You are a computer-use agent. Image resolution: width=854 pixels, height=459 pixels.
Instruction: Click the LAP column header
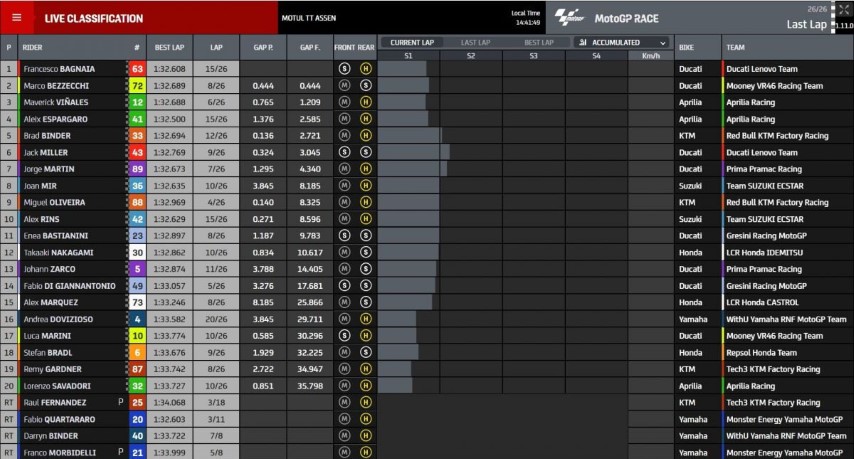[x=216, y=47]
